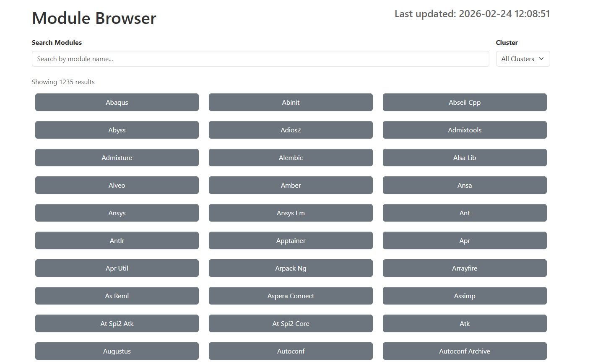Select the Abseil Cpp module

click(x=465, y=102)
